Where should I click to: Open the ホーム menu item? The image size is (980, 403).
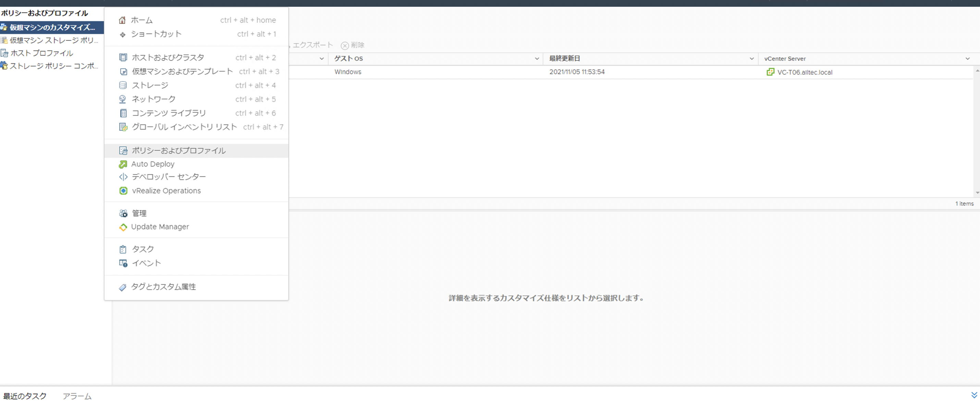pyautogui.click(x=141, y=20)
